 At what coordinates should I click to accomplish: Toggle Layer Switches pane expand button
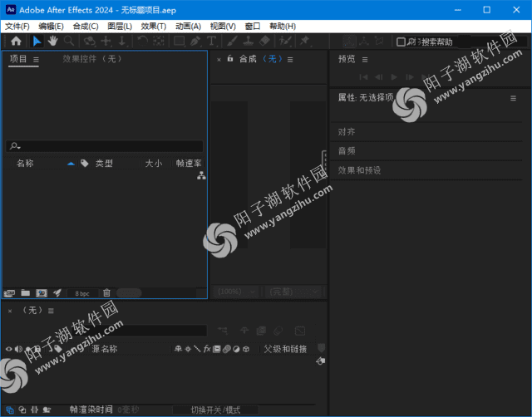[9, 410]
